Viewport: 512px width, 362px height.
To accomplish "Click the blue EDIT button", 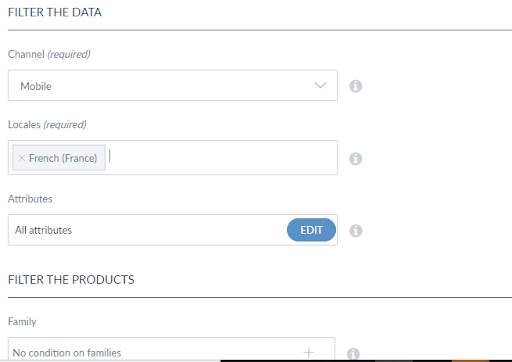I will click(x=311, y=230).
